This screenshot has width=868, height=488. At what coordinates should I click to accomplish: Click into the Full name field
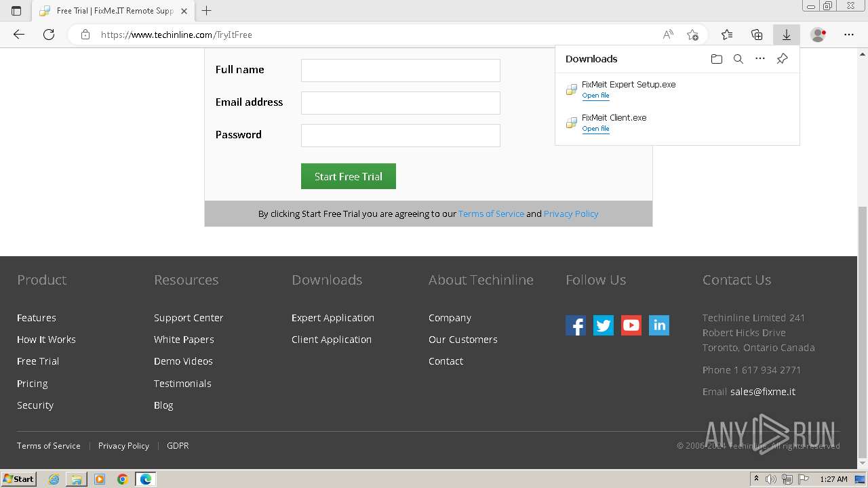coord(401,70)
